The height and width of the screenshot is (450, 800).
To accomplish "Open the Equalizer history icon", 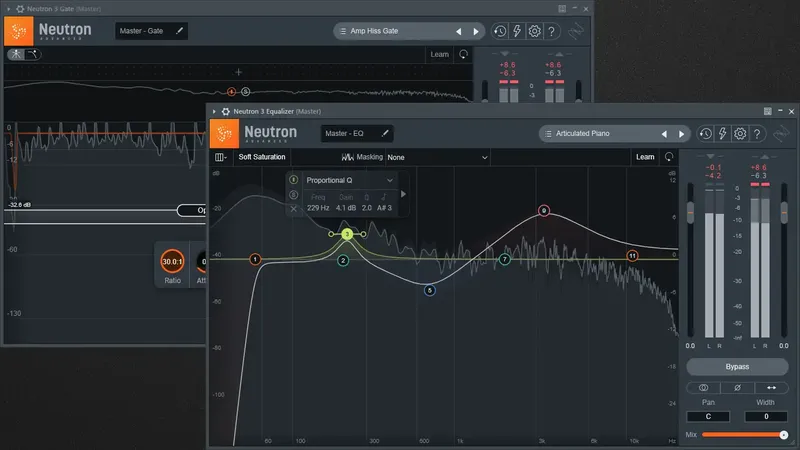I will pyautogui.click(x=705, y=134).
